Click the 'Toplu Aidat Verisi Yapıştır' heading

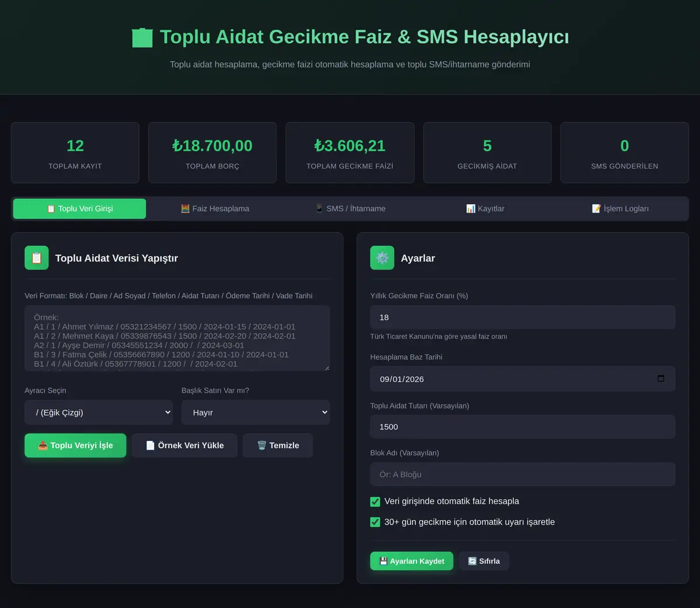click(x=117, y=258)
